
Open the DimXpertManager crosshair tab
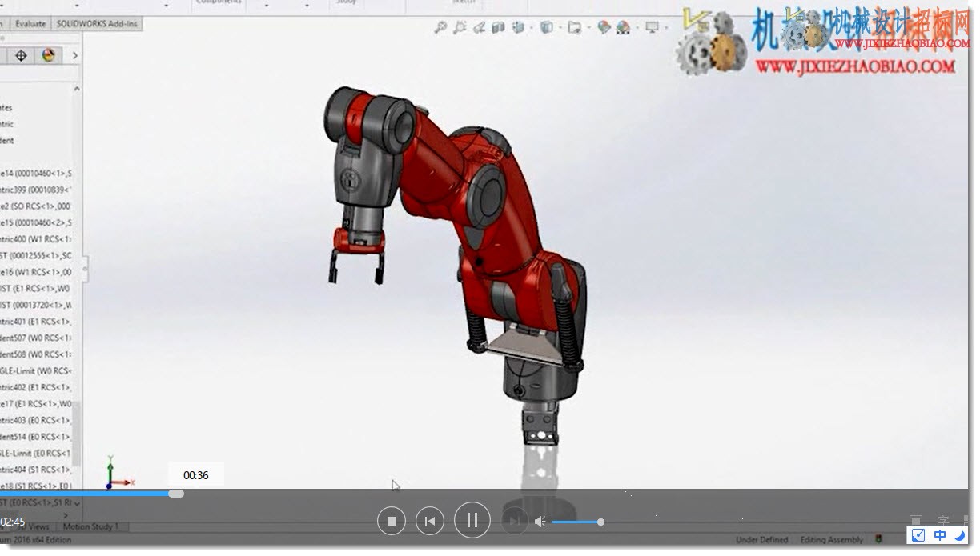(x=22, y=55)
